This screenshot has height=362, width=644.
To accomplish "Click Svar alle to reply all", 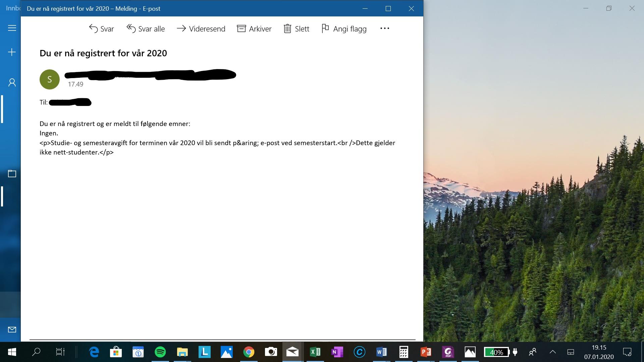I will [x=146, y=29].
